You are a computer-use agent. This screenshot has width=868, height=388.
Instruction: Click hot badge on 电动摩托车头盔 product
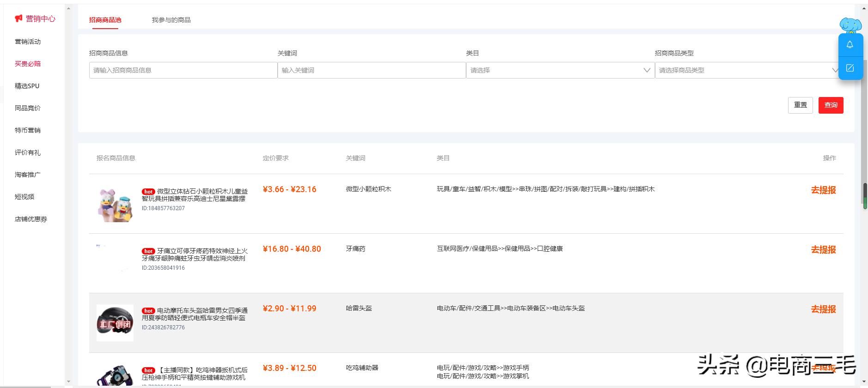(x=148, y=311)
